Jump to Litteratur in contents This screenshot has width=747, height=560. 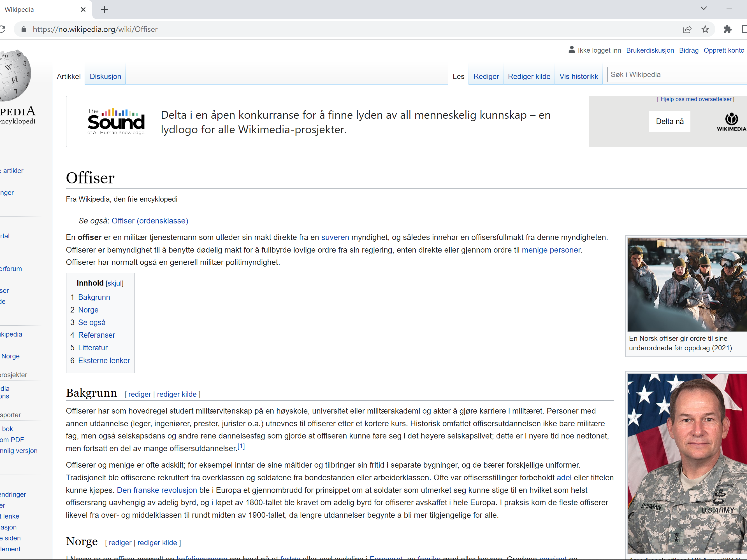(x=92, y=348)
